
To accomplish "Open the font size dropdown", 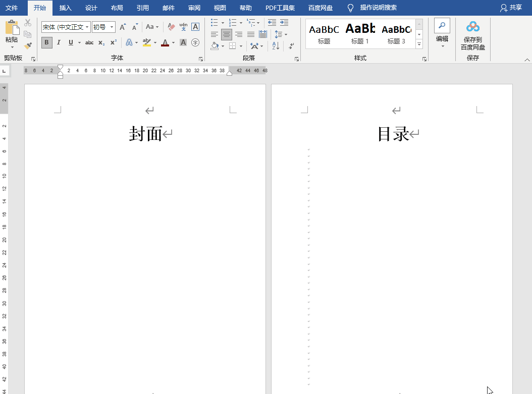I will [x=112, y=27].
